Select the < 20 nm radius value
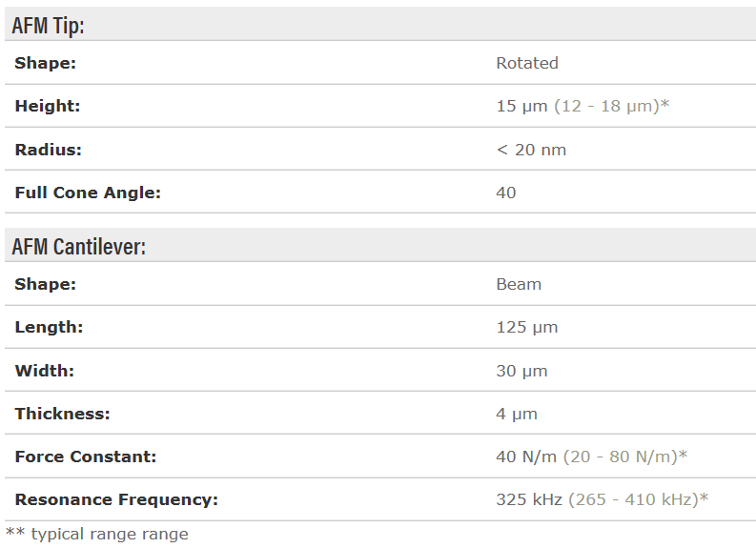Screen dimensions: 756x548 531,150
